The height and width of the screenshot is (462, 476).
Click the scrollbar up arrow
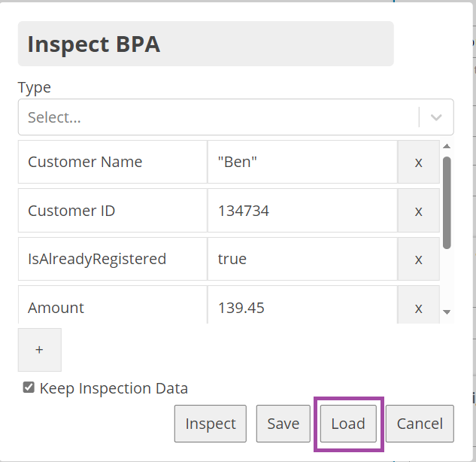447,147
